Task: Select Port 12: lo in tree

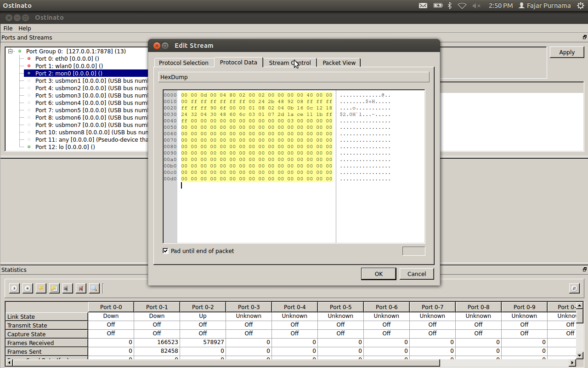Action: point(65,147)
